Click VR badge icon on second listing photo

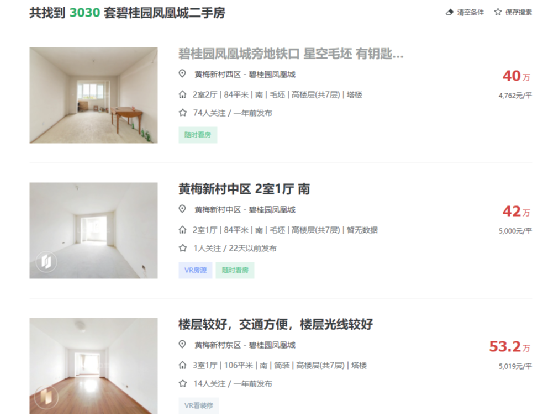pyautogui.click(x=46, y=262)
